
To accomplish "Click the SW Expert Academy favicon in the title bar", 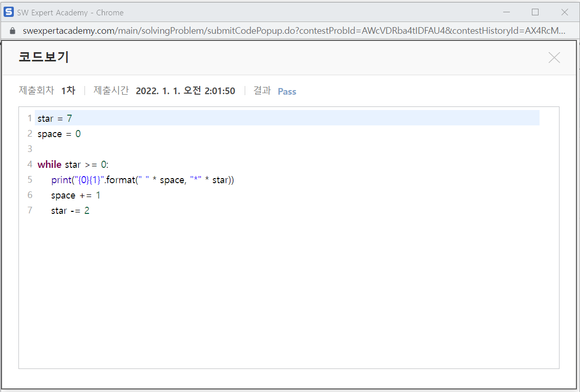I will click(x=9, y=12).
